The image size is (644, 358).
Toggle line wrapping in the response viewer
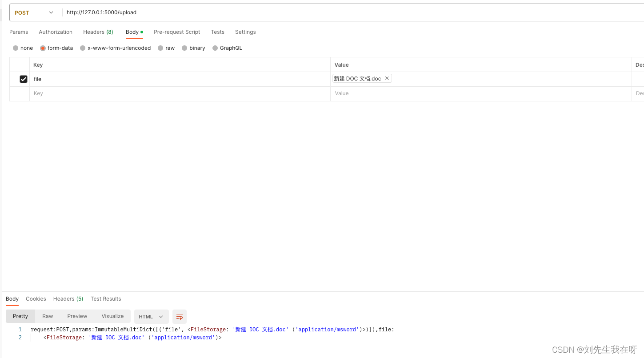pos(179,316)
